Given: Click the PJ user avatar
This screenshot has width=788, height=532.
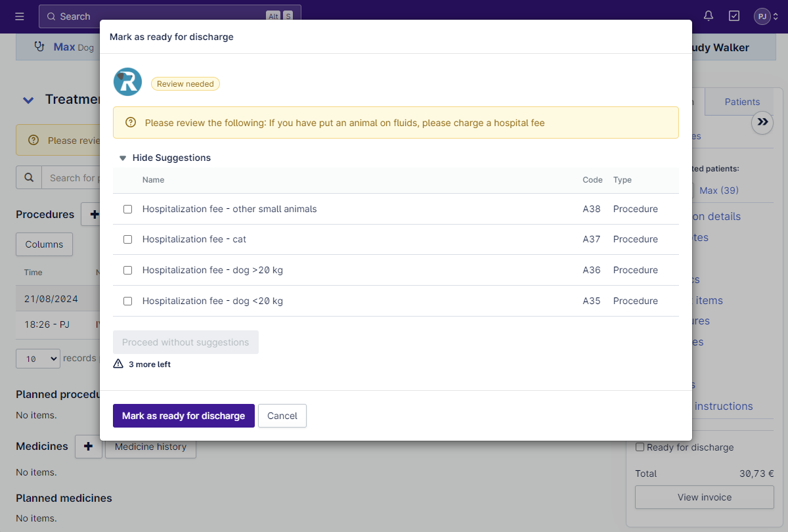Looking at the screenshot, I should pos(762,16).
